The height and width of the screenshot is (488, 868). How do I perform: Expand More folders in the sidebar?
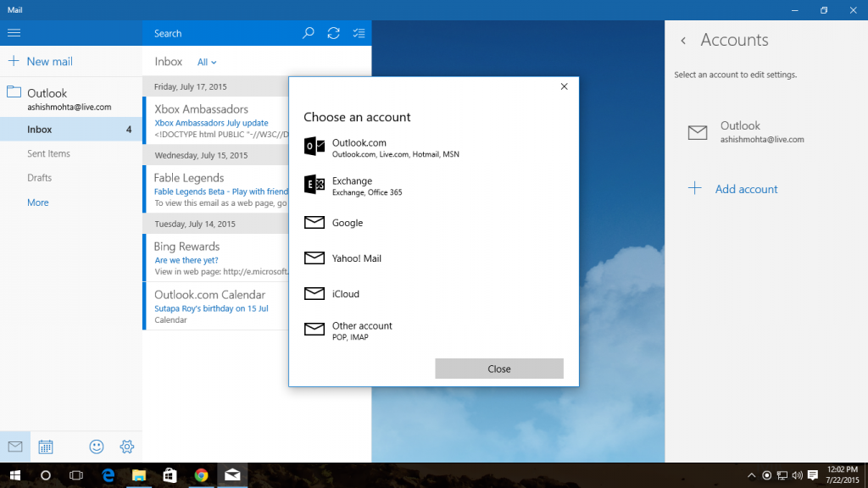click(37, 202)
